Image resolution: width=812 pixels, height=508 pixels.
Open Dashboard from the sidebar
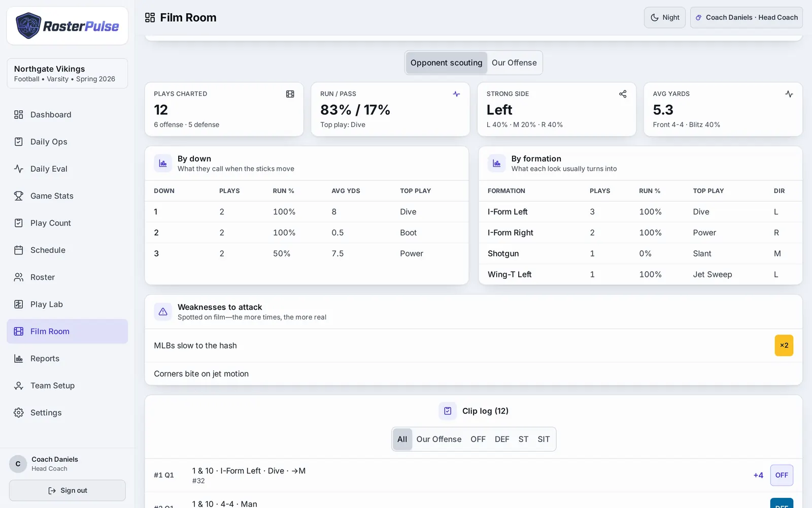click(x=67, y=115)
